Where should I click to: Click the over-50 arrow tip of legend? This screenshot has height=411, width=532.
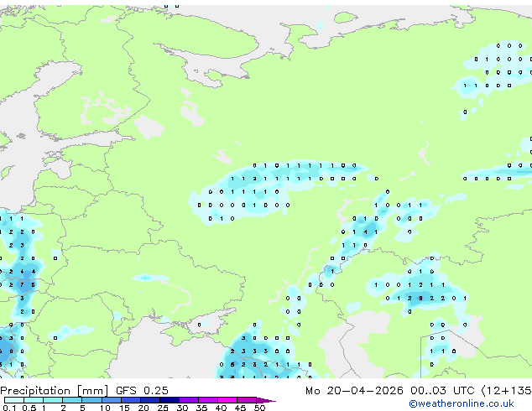tap(266, 400)
